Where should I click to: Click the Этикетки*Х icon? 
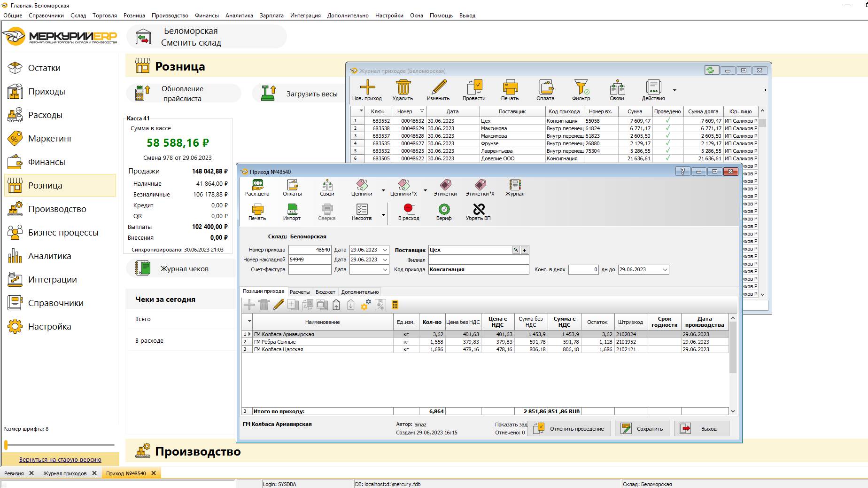[480, 185]
